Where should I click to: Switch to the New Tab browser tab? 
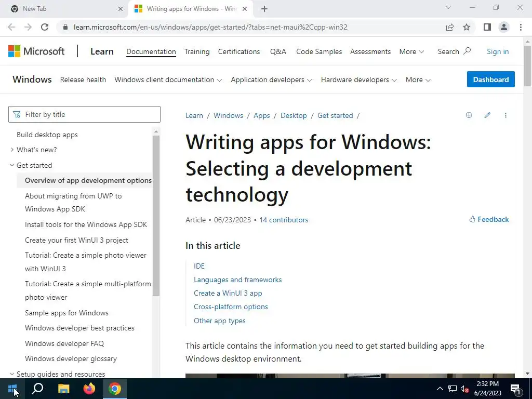click(x=64, y=9)
